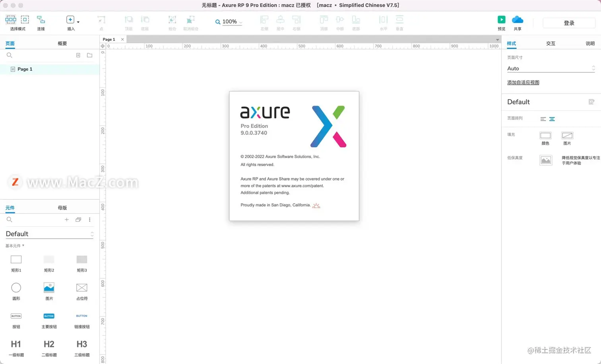Click the 中部 align middle icon
Viewport: 601px width, 364px height.
pos(340,19)
